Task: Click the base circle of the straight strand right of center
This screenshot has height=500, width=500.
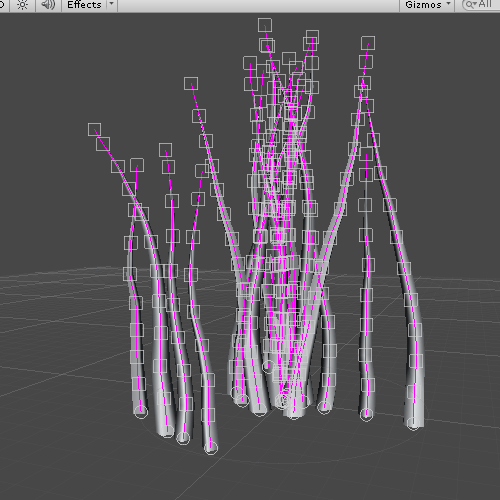Action: point(366,415)
